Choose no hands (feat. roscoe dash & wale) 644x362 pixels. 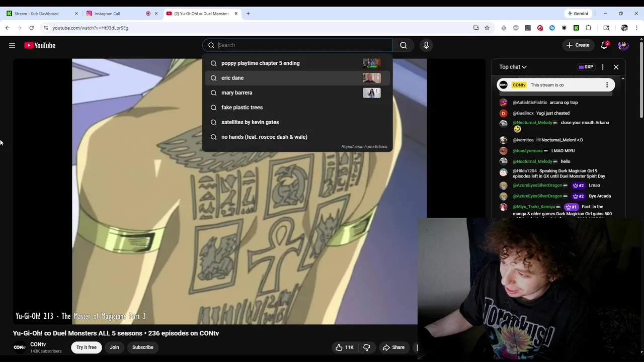297,137
